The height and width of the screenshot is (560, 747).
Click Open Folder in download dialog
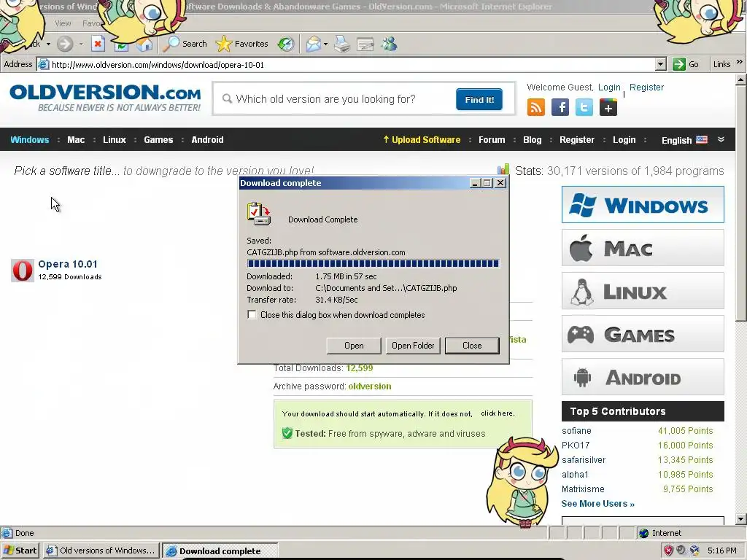point(413,346)
